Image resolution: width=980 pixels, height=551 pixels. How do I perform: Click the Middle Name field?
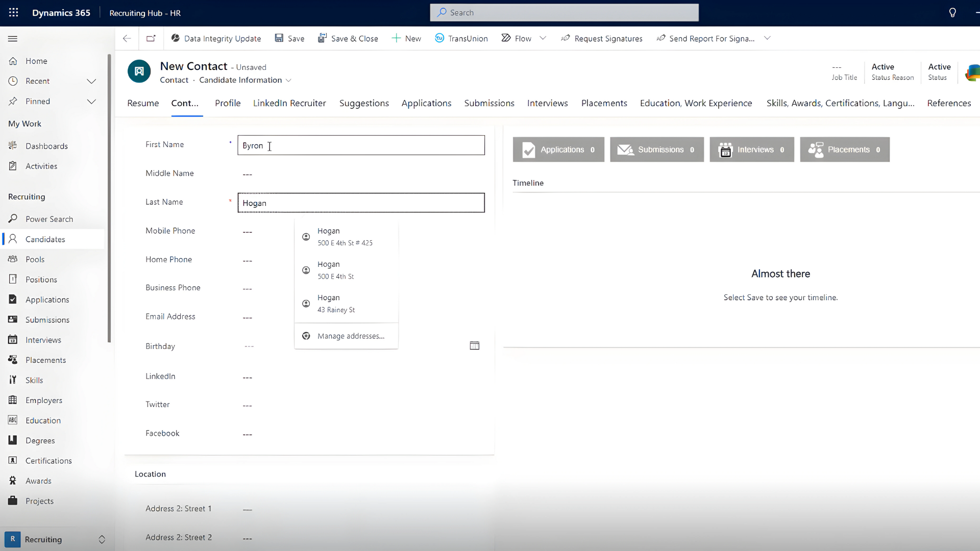361,174
